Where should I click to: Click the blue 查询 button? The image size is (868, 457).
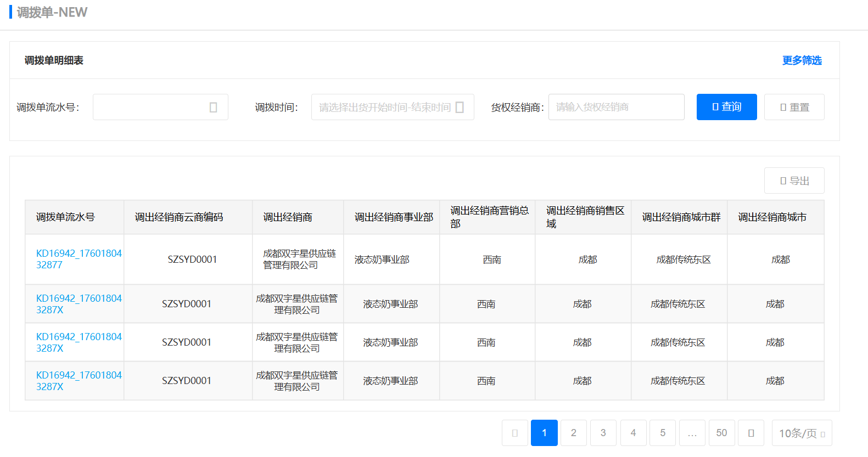pyautogui.click(x=727, y=107)
